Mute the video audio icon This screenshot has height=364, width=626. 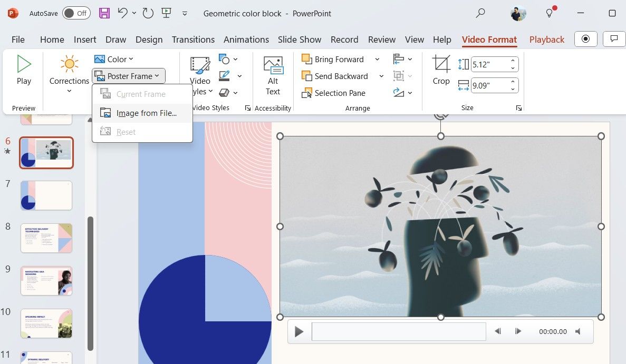pyautogui.click(x=577, y=331)
